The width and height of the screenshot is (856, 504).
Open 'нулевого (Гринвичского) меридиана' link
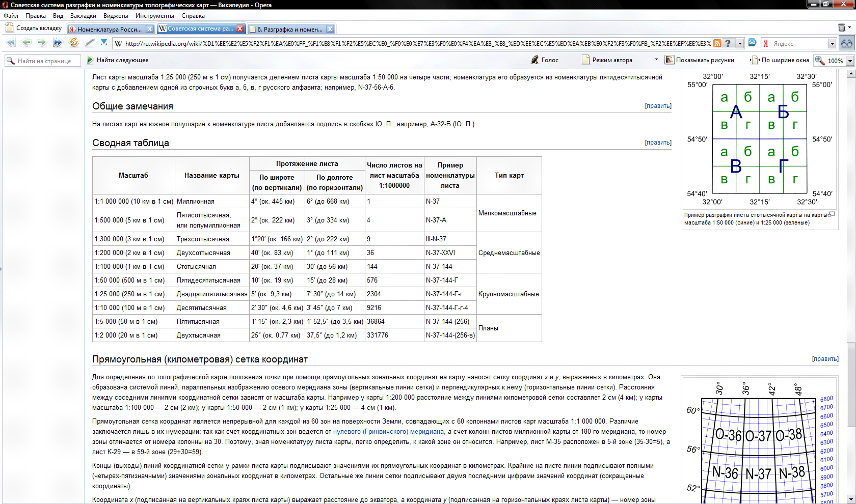pos(389,431)
